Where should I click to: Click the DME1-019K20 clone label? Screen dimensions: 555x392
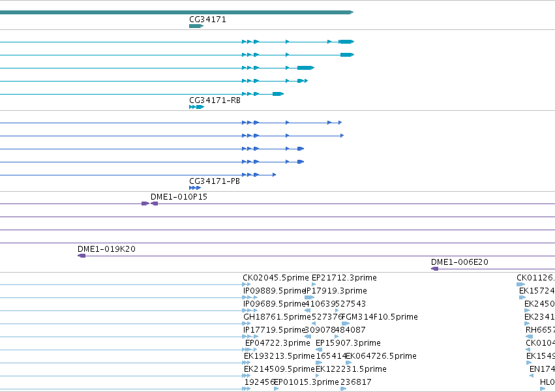pos(106,249)
